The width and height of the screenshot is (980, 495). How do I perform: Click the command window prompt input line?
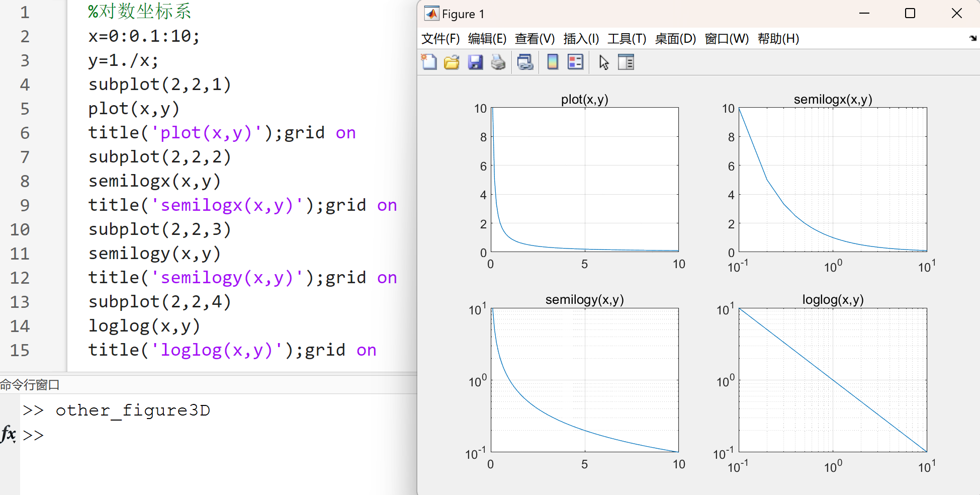(x=218, y=435)
